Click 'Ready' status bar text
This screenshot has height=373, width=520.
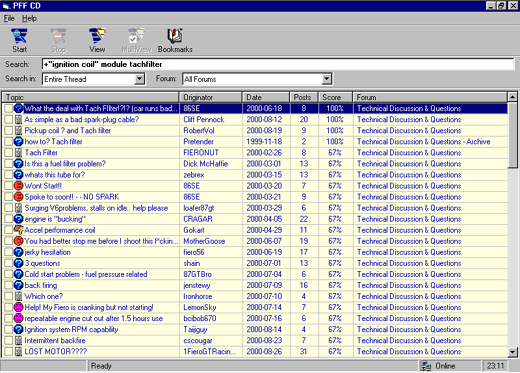(101, 366)
